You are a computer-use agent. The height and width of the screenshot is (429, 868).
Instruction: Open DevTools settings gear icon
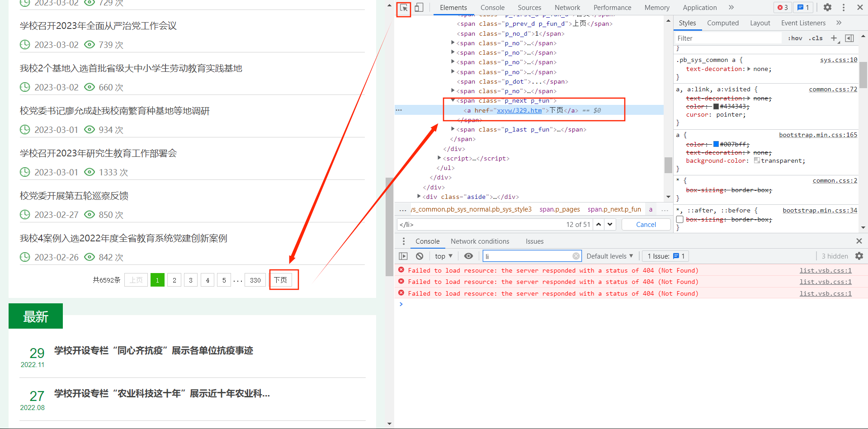click(x=827, y=8)
